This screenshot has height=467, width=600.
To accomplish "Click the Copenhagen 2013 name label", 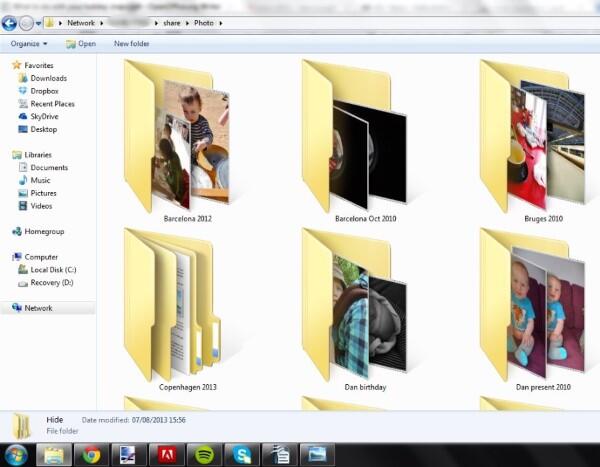I will tap(188, 387).
